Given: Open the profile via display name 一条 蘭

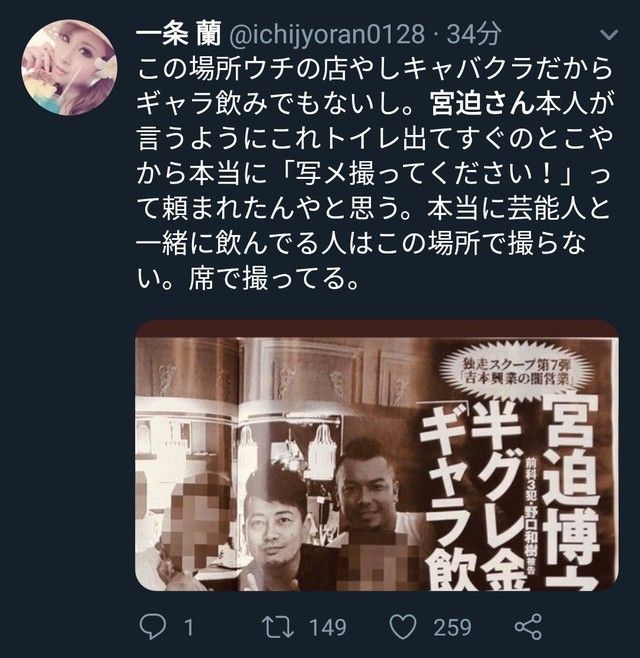Looking at the screenshot, I should click(179, 34).
